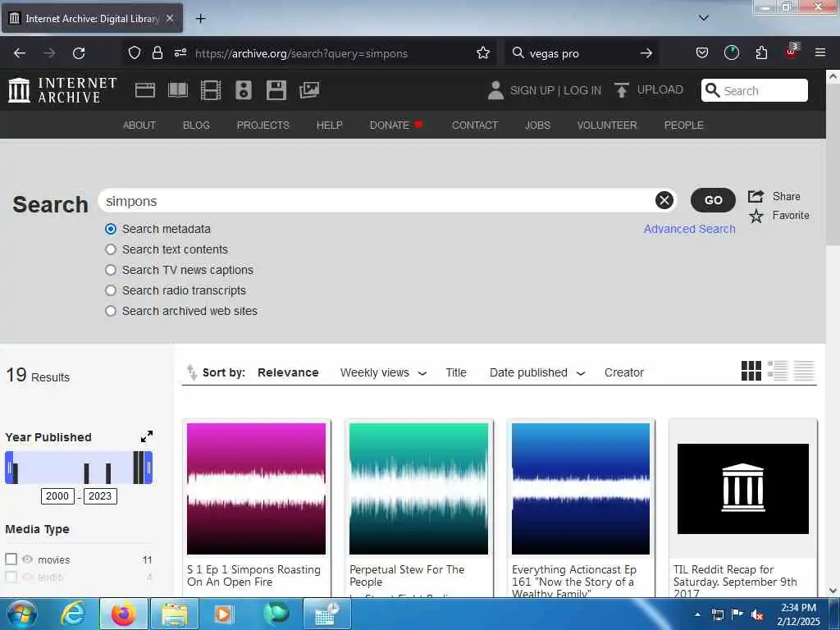
Task: Open Simpons Roasting On An Open Fire thumbnail
Action: [x=256, y=489]
